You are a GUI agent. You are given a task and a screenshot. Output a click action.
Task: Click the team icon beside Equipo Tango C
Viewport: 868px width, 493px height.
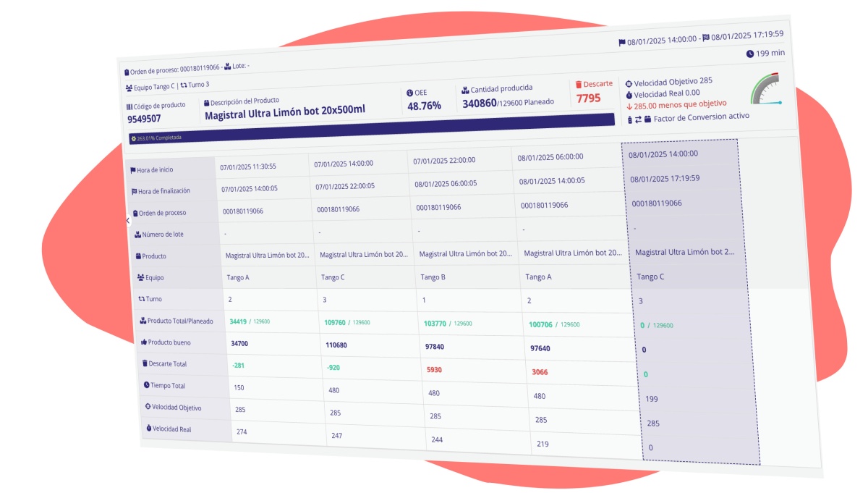click(x=129, y=88)
